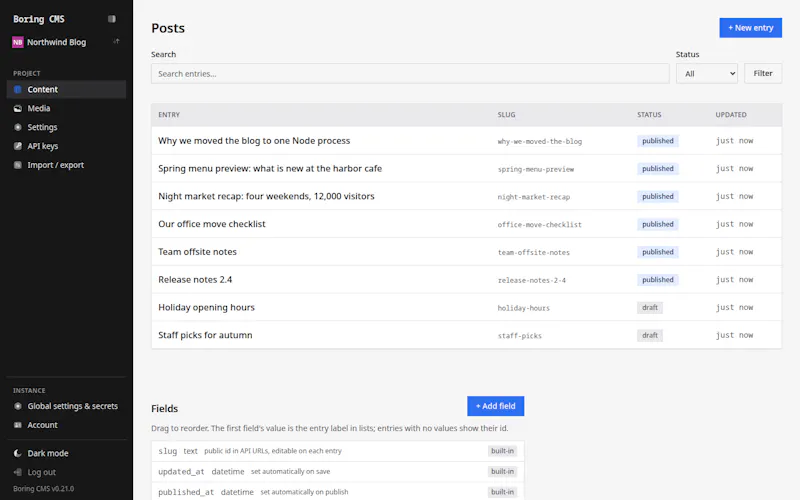800x500 pixels.
Task: Click the published badge for Team offsite notes
Action: click(x=658, y=252)
